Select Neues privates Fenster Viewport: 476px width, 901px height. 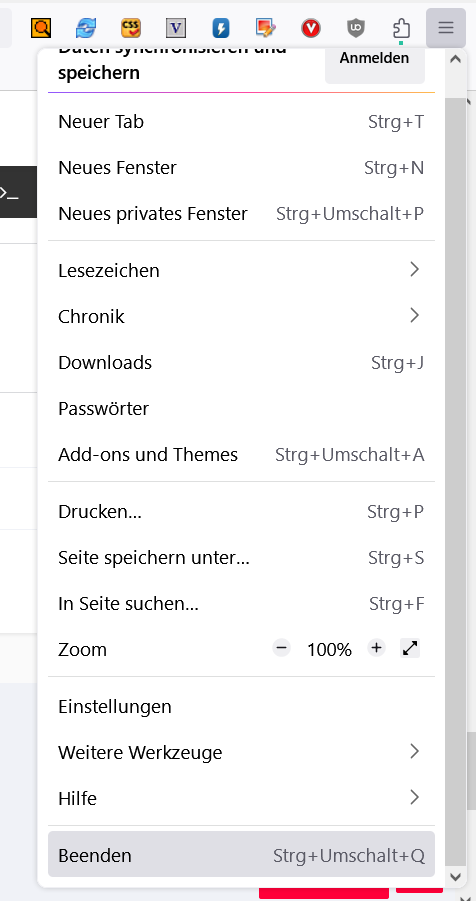241,214
